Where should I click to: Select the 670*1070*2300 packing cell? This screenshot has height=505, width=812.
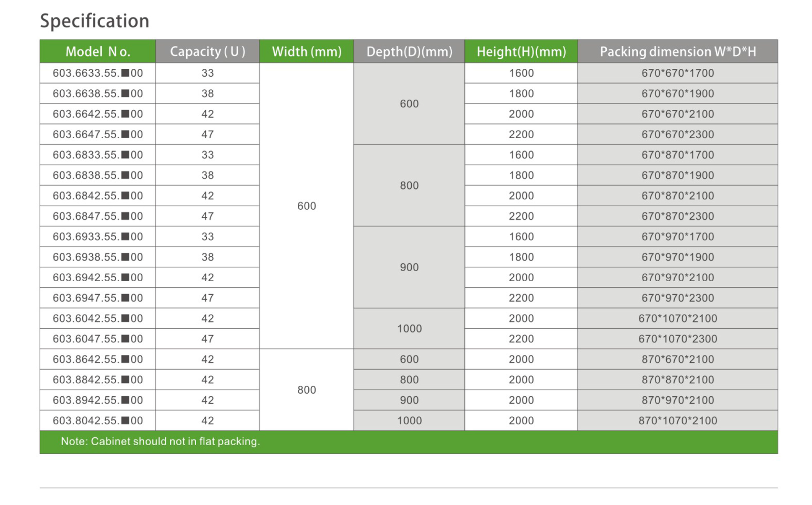[x=678, y=339]
